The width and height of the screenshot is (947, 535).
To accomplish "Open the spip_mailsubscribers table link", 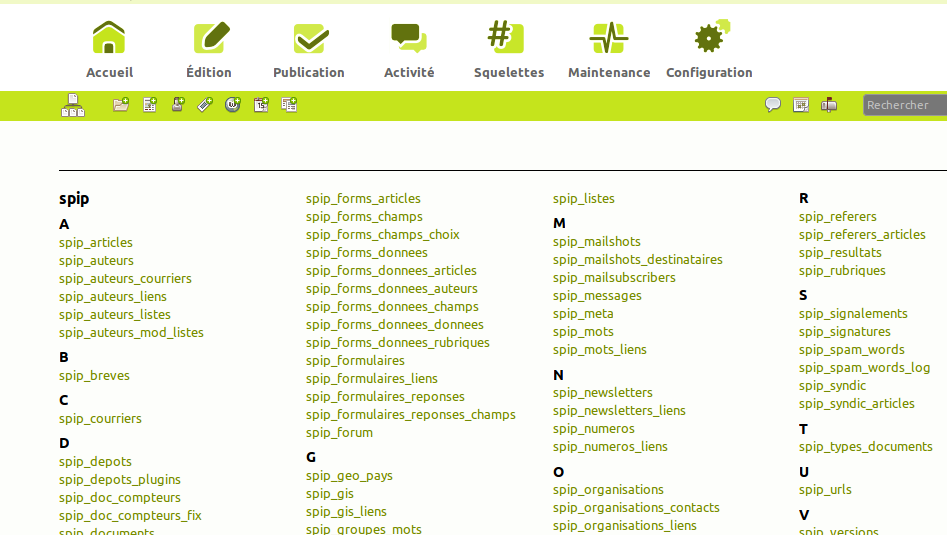I will click(x=614, y=278).
